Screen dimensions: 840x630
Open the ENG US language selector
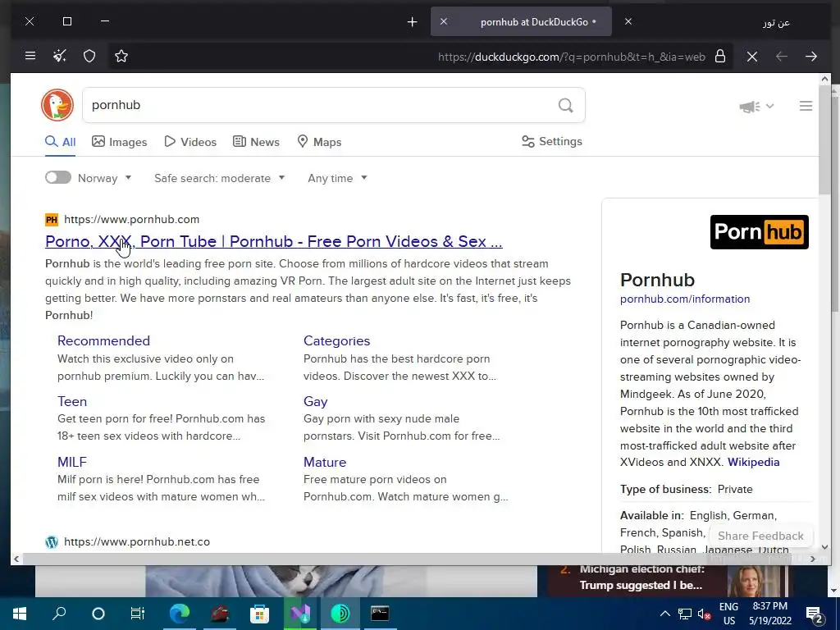click(728, 614)
